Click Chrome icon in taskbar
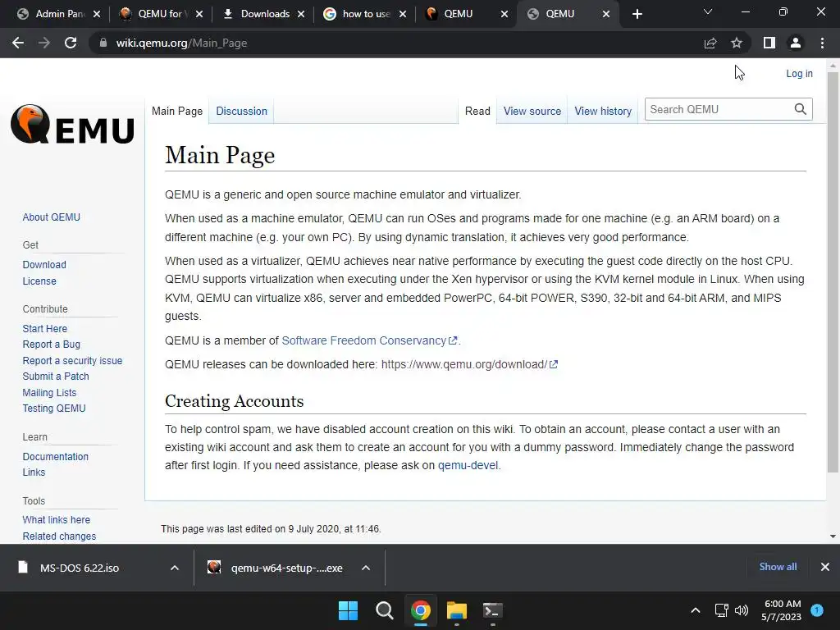Image resolution: width=840 pixels, height=630 pixels. click(421, 610)
